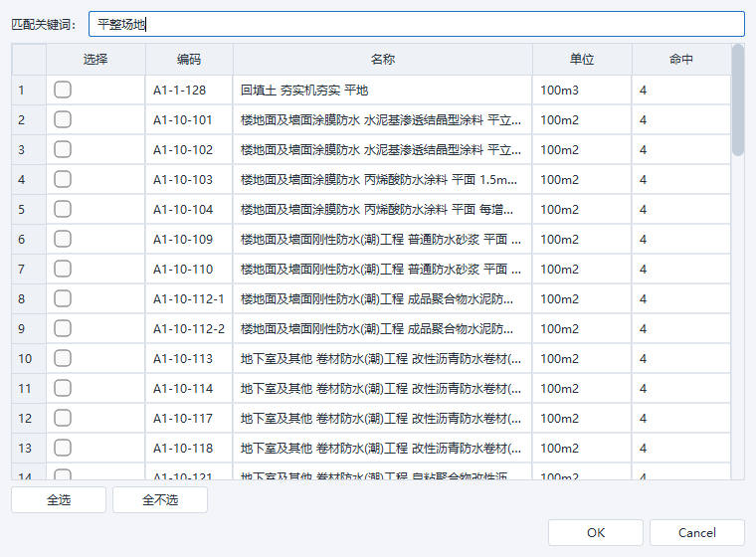Viewport: 756px width, 557px height.
Task: Select name cell in row A1-10-112-1
Action: [382, 299]
